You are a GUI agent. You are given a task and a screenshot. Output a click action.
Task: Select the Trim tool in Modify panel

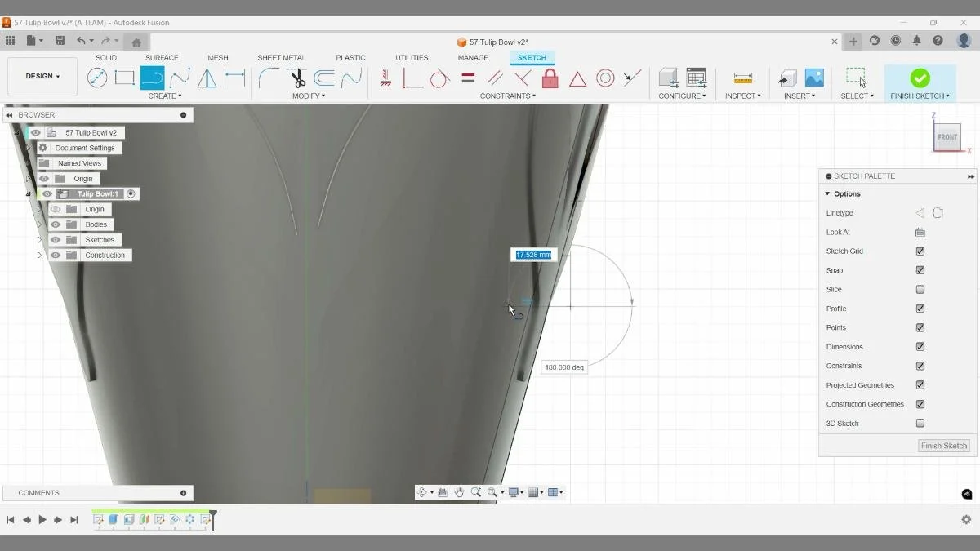pos(298,78)
